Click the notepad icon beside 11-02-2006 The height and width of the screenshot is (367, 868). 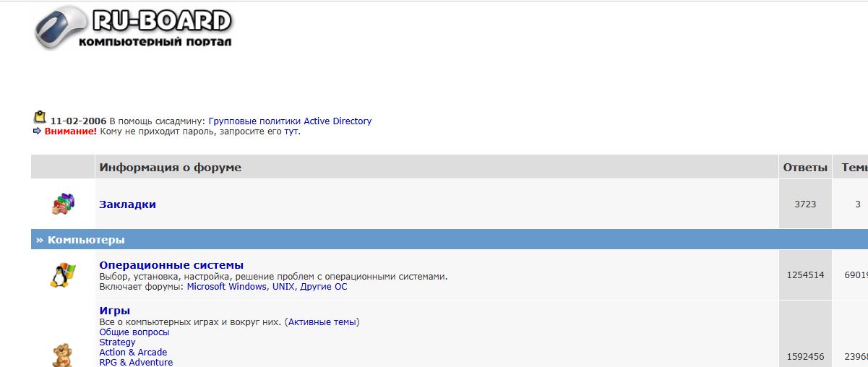[40, 117]
